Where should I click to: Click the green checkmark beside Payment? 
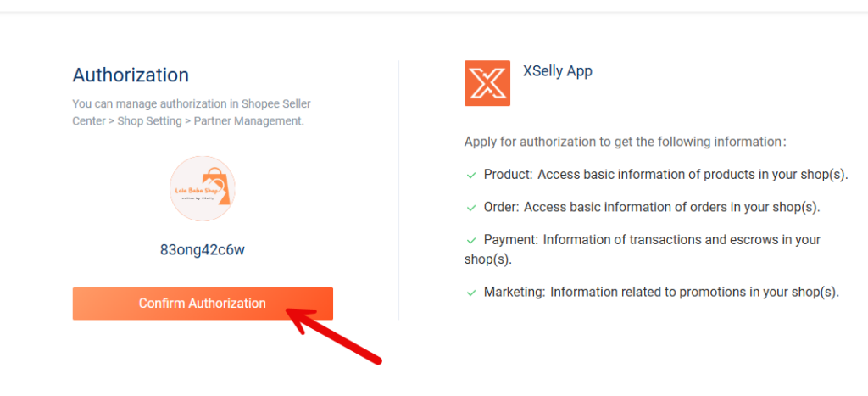471,240
